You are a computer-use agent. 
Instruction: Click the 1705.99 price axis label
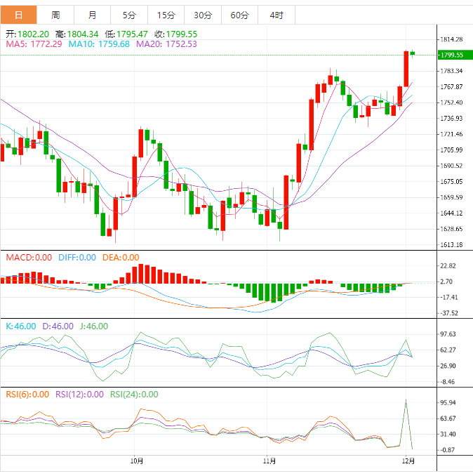[x=451, y=150]
